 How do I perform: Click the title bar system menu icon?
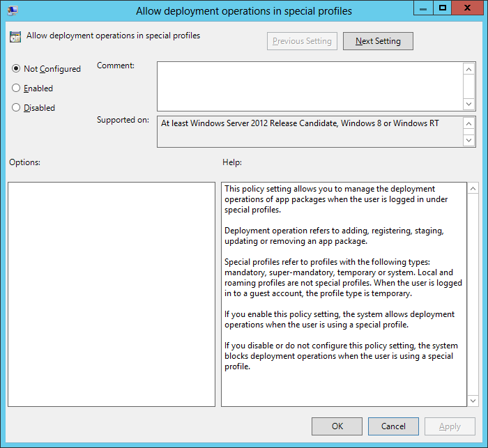click(13, 10)
